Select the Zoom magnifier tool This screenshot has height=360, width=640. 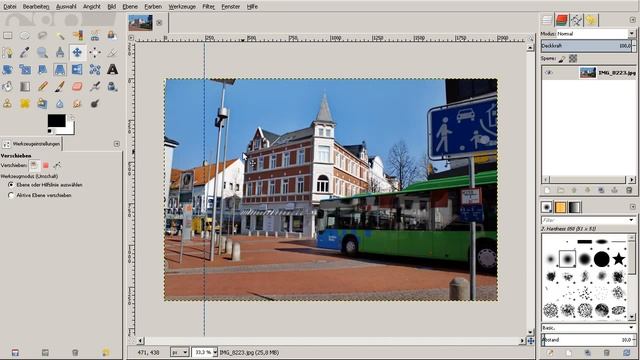click(x=42, y=53)
